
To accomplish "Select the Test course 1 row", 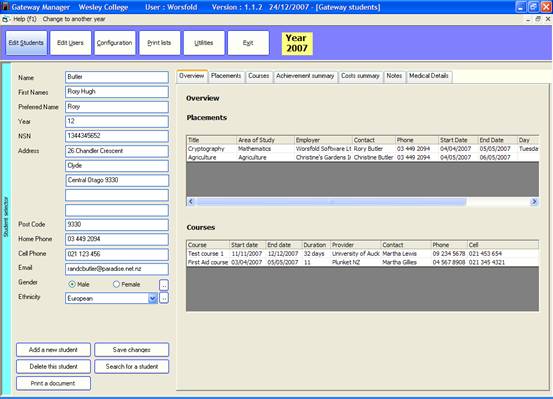I will pos(363,254).
